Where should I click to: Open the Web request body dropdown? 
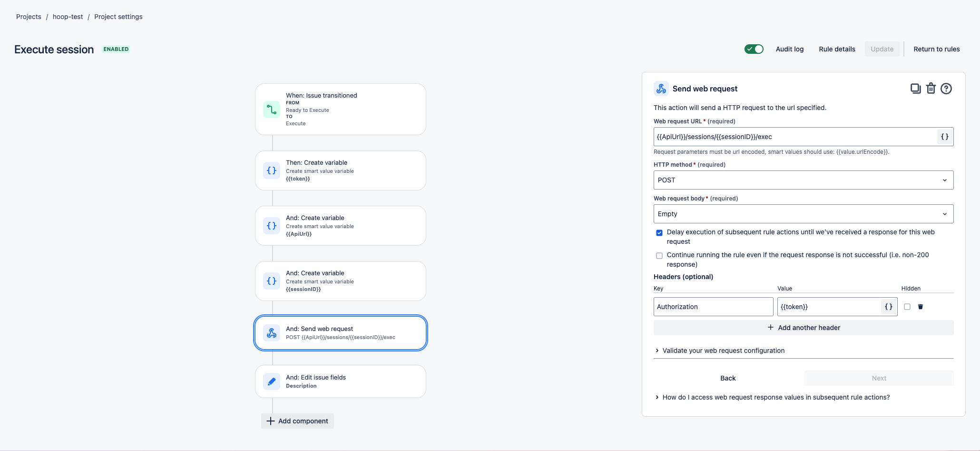pos(803,214)
